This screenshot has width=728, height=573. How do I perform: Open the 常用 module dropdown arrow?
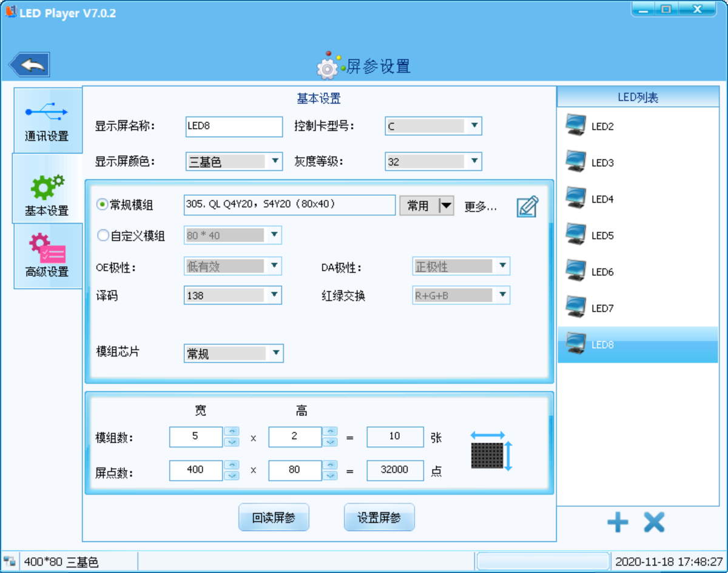(x=446, y=206)
